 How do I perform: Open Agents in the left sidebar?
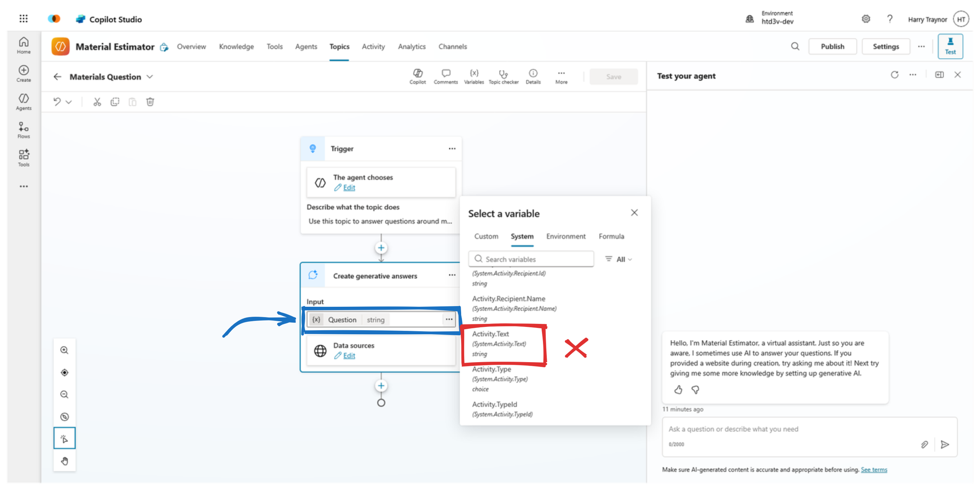coord(24,102)
